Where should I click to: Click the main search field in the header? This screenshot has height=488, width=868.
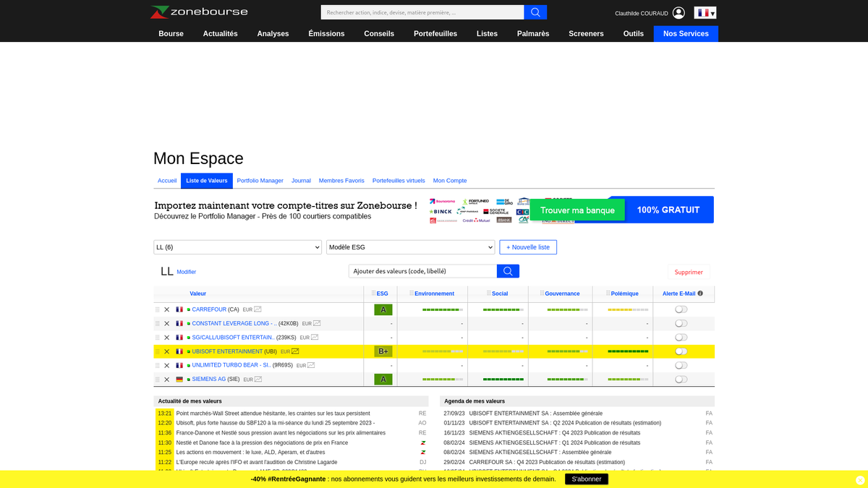(422, 12)
